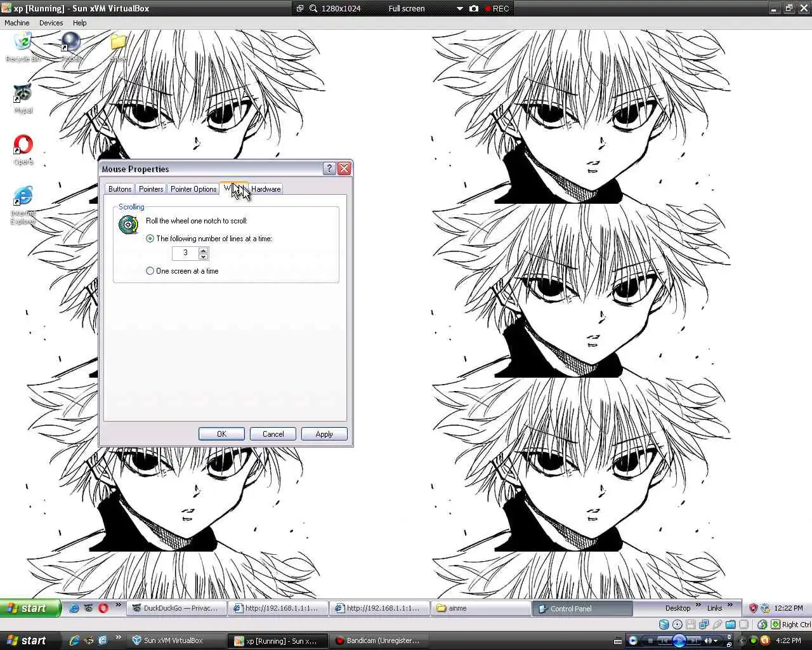Switch to Sun xVM VirtualBox host taskbar button
812x650 pixels.
176,640
